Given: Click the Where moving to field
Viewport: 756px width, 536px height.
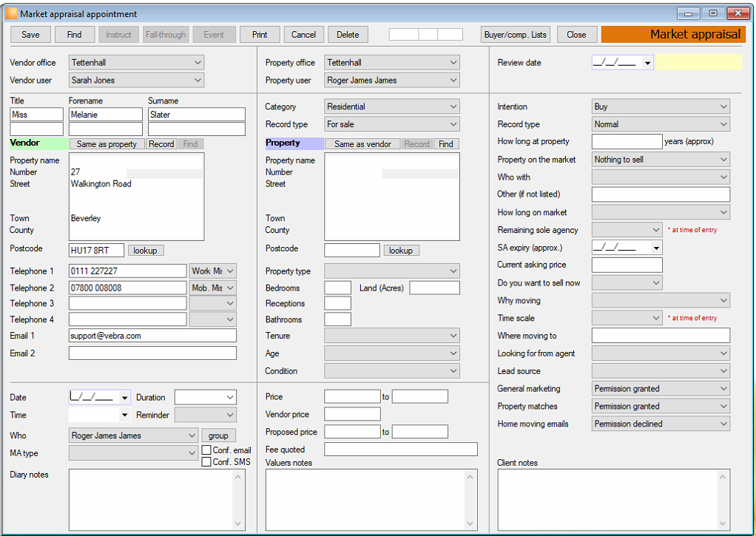Looking at the screenshot, I should [661, 336].
